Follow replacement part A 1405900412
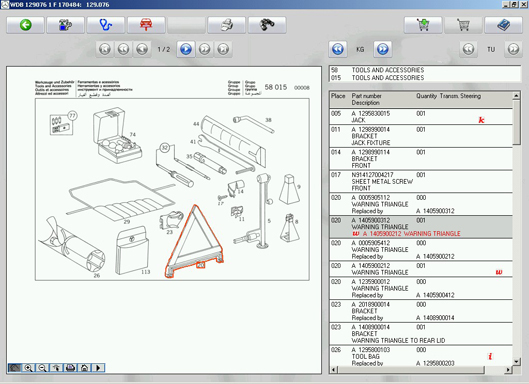The height and width of the screenshot is (384, 529). click(435, 295)
